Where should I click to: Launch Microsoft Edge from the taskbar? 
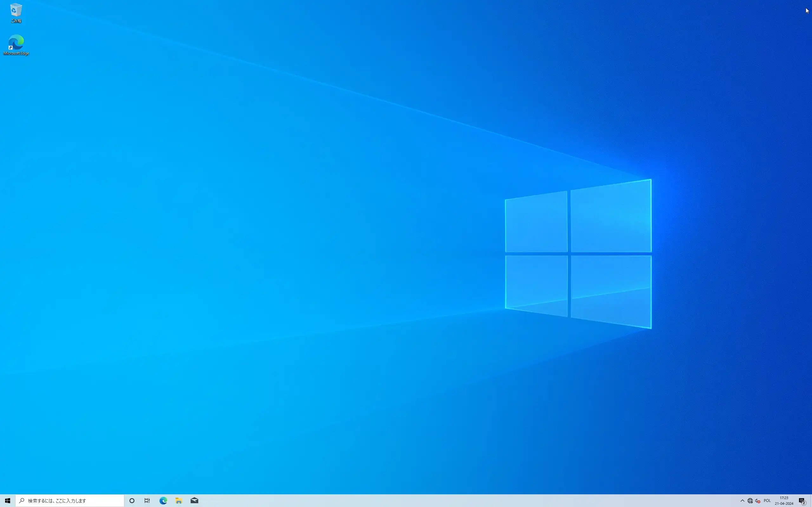(x=163, y=501)
